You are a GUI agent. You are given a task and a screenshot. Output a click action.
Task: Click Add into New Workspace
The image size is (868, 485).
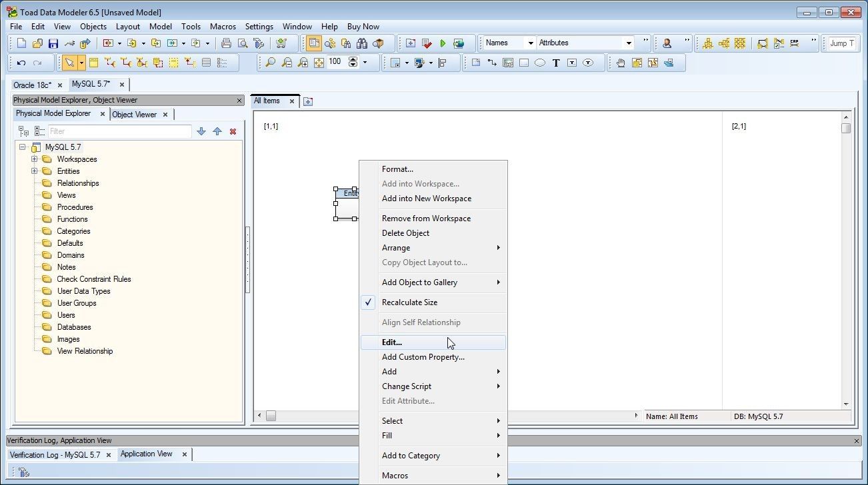433,199
